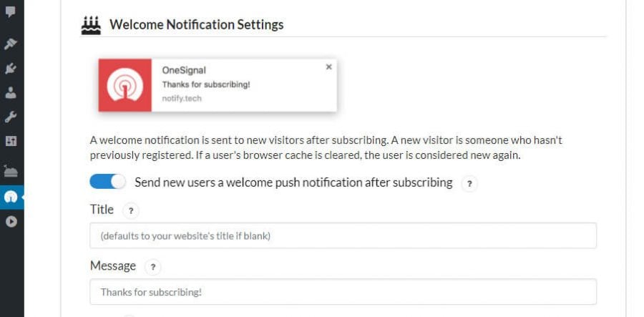Viewport: 644px width, 317px height.
Task: Click help icon beside welcome notification toggle
Action: (x=469, y=184)
